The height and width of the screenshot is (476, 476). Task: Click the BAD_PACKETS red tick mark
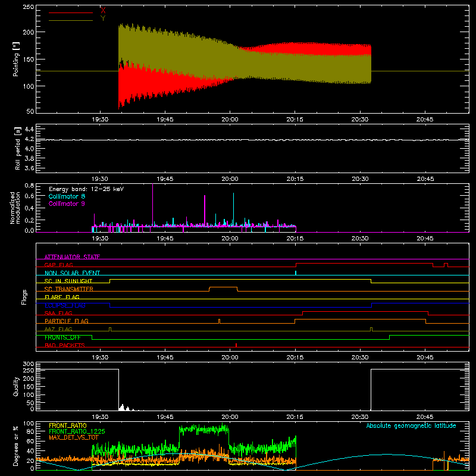point(236,345)
